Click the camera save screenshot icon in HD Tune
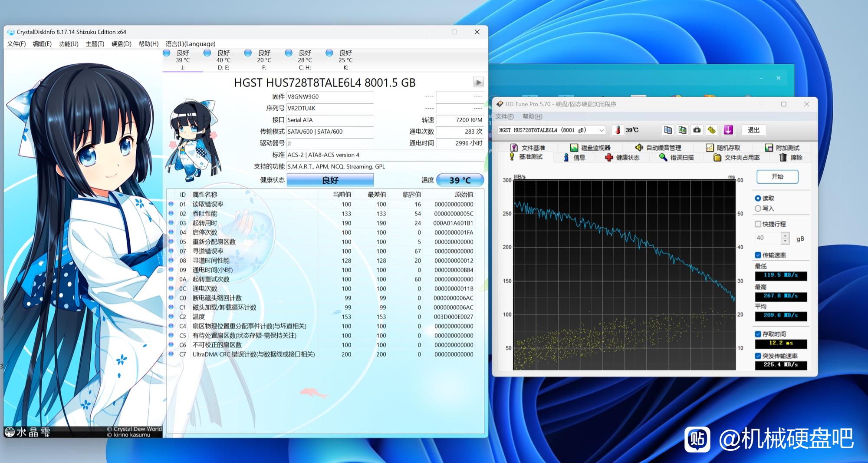This screenshot has height=463, width=868. [x=697, y=130]
